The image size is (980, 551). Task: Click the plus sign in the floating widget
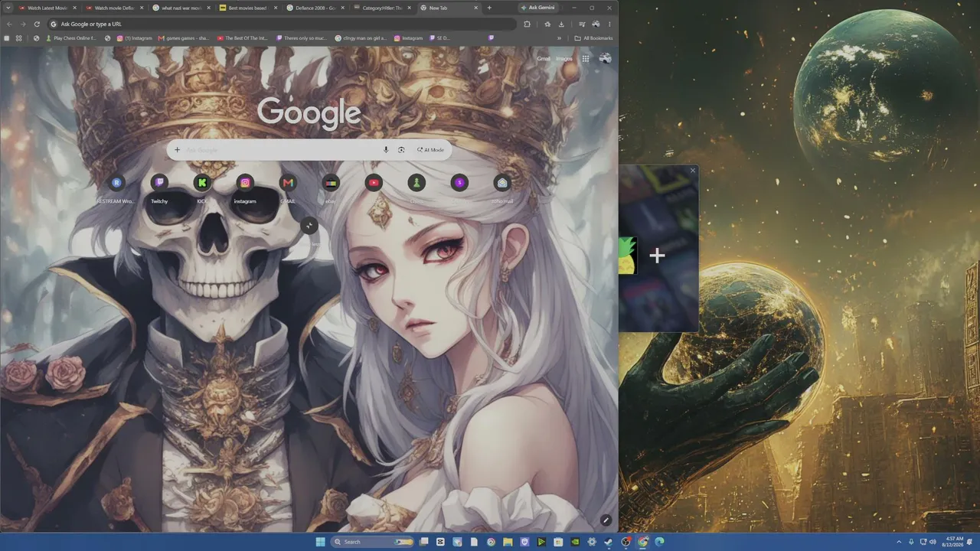[x=657, y=256]
